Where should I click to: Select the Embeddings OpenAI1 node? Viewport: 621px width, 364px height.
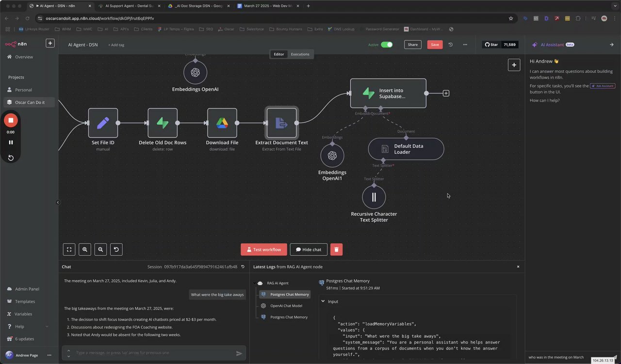pyautogui.click(x=332, y=156)
